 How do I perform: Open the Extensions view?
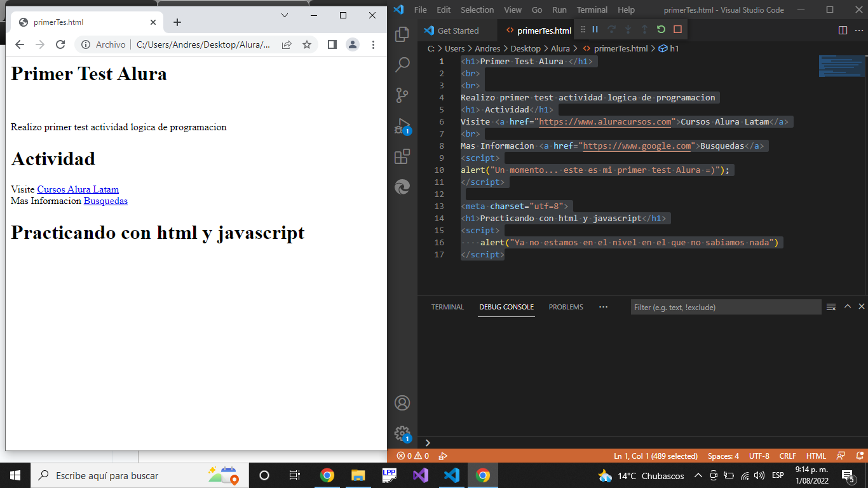point(402,156)
